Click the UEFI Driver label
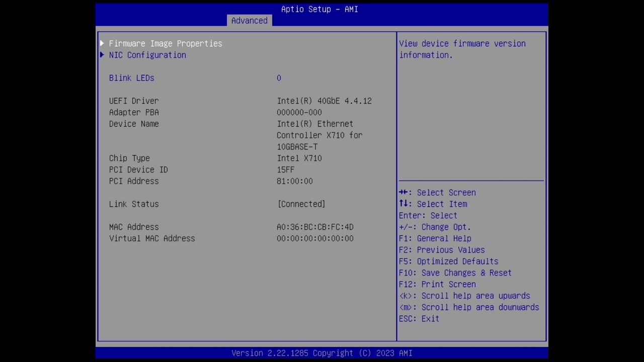 click(134, 101)
